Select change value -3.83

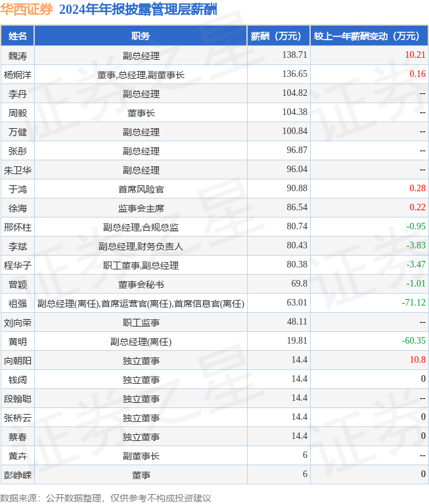coord(416,245)
